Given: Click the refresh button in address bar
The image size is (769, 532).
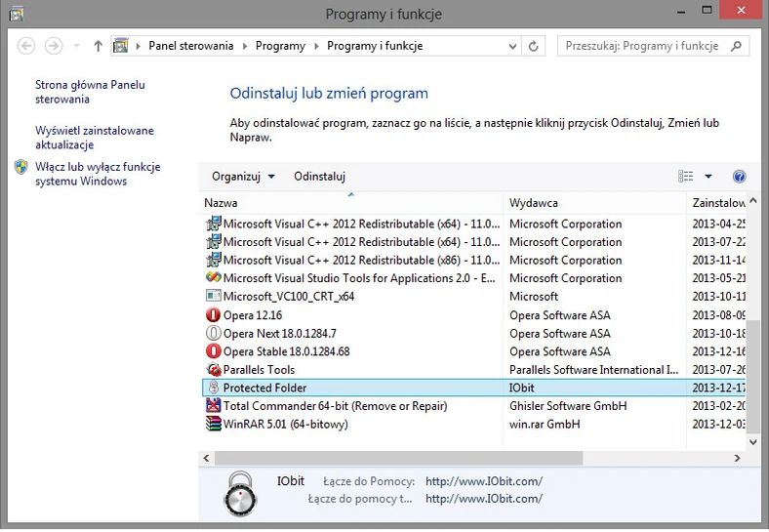Looking at the screenshot, I should pos(534,46).
